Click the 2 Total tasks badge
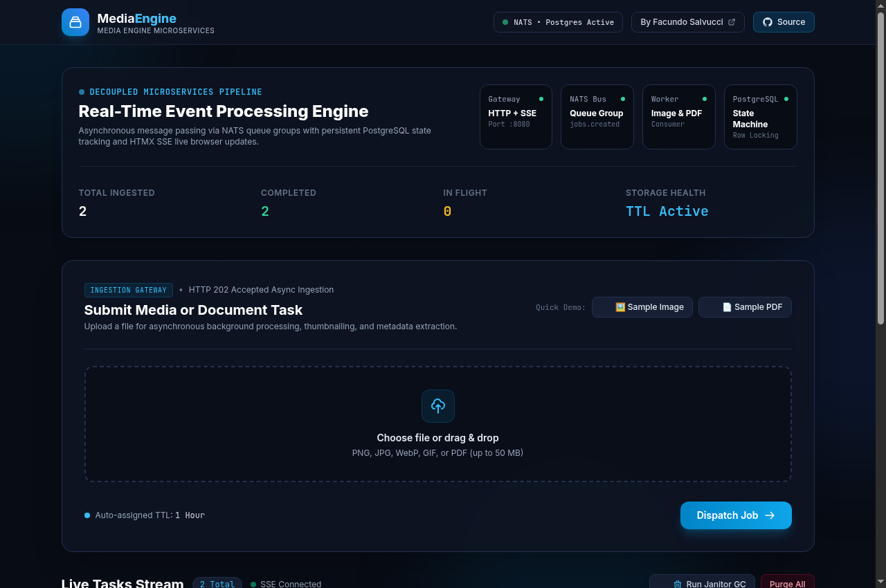 click(217, 585)
